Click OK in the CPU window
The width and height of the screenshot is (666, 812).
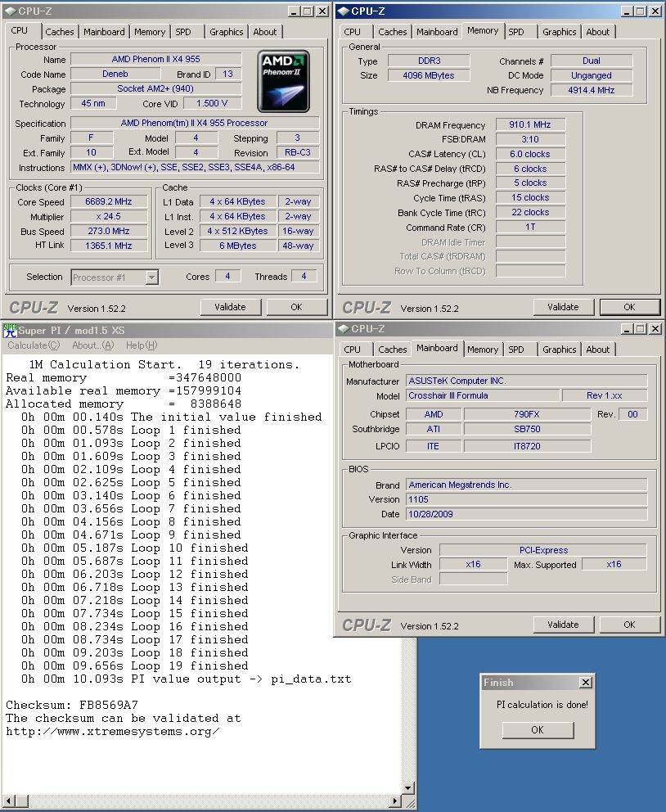point(296,307)
